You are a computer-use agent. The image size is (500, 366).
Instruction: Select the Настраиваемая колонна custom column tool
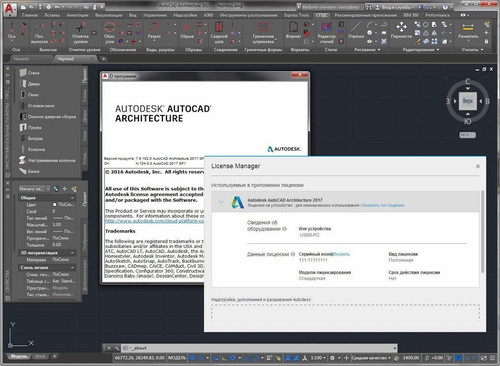tap(47, 160)
